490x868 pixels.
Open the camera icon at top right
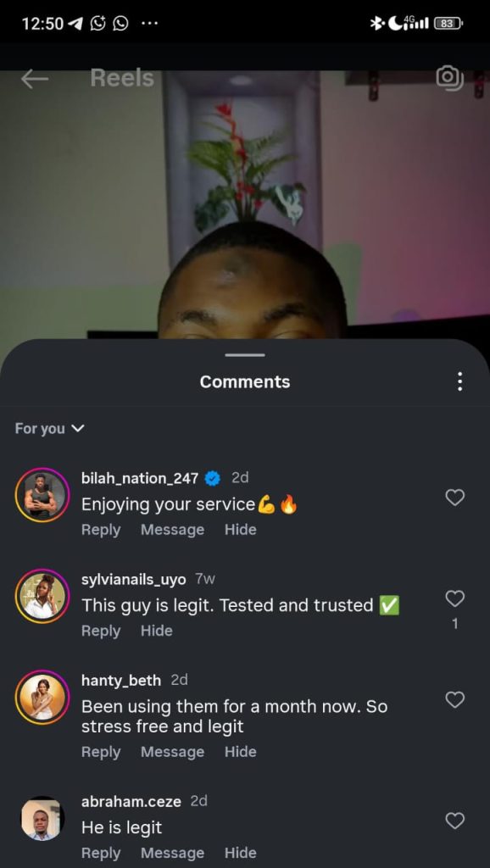click(449, 78)
